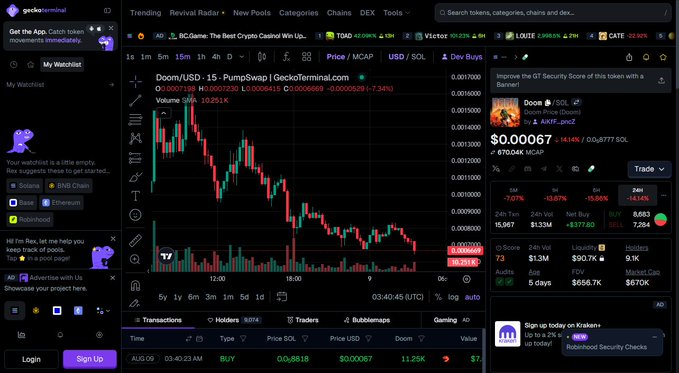Open the indicators fx menu
Screen dimensions: 679x373
[x=286, y=57]
